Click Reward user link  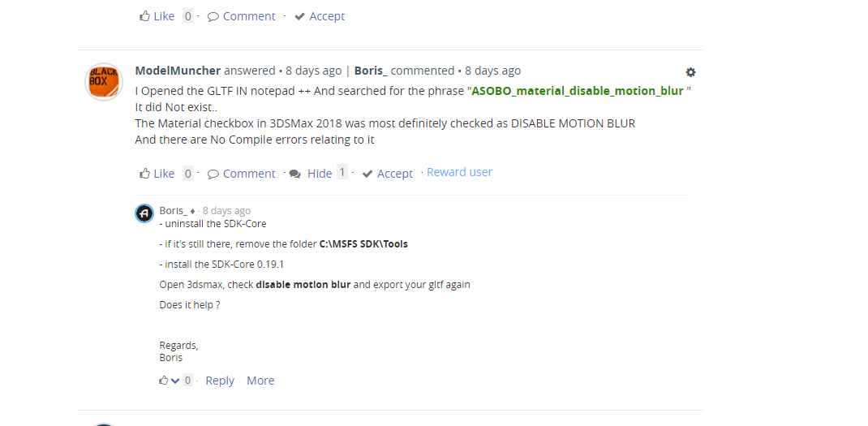[459, 172]
